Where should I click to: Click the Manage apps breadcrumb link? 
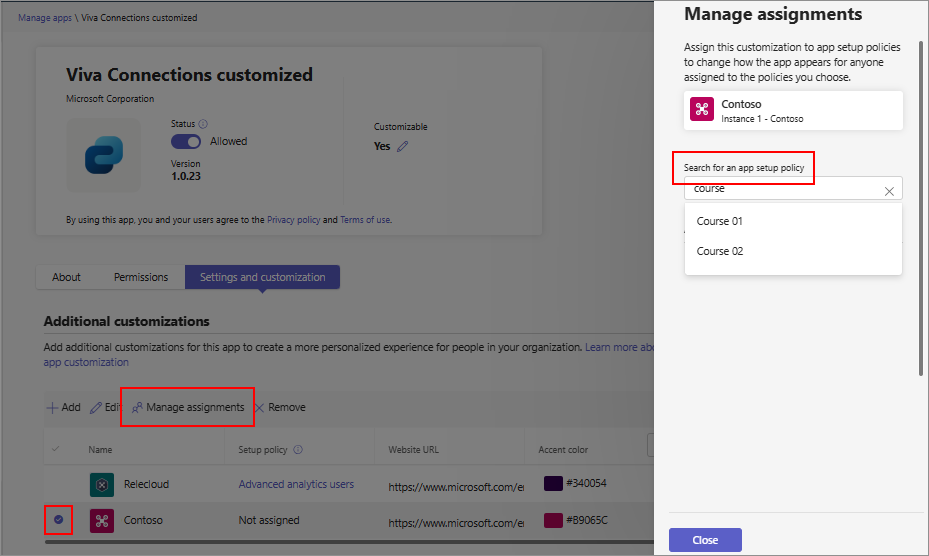coord(44,18)
